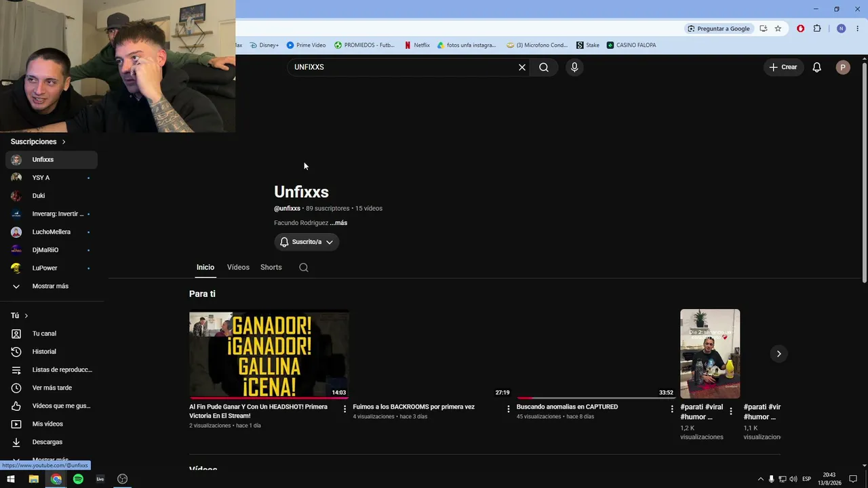Viewport: 868px width, 488px height.
Task: Open the volume control in system tray
Action: (x=794, y=479)
